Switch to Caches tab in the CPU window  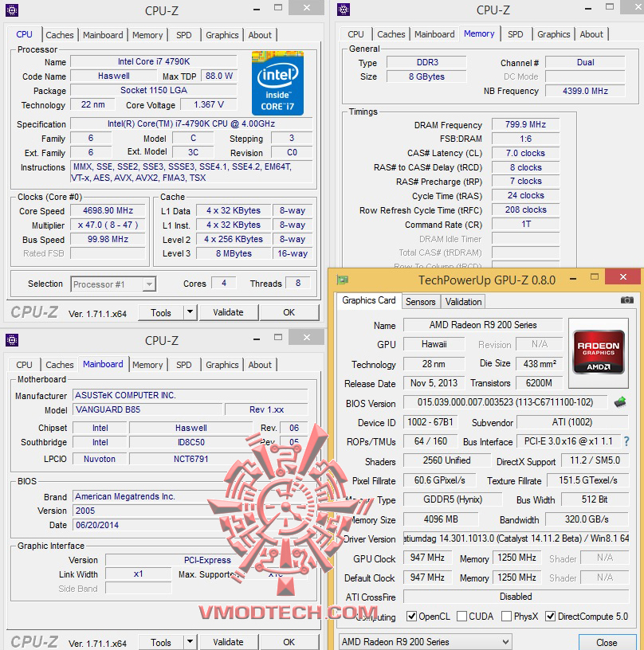pos(59,35)
